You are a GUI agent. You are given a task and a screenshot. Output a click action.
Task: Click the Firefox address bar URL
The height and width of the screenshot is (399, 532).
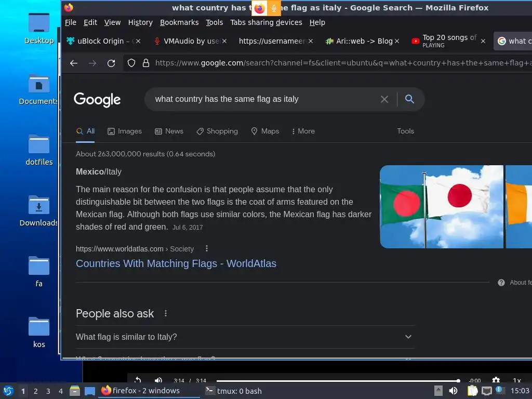coord(343,63)
